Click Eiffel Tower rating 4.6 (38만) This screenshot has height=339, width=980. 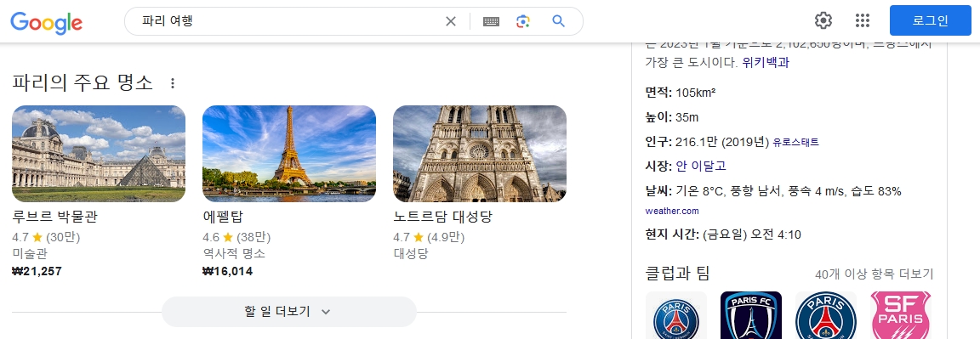tap(236, 237)
